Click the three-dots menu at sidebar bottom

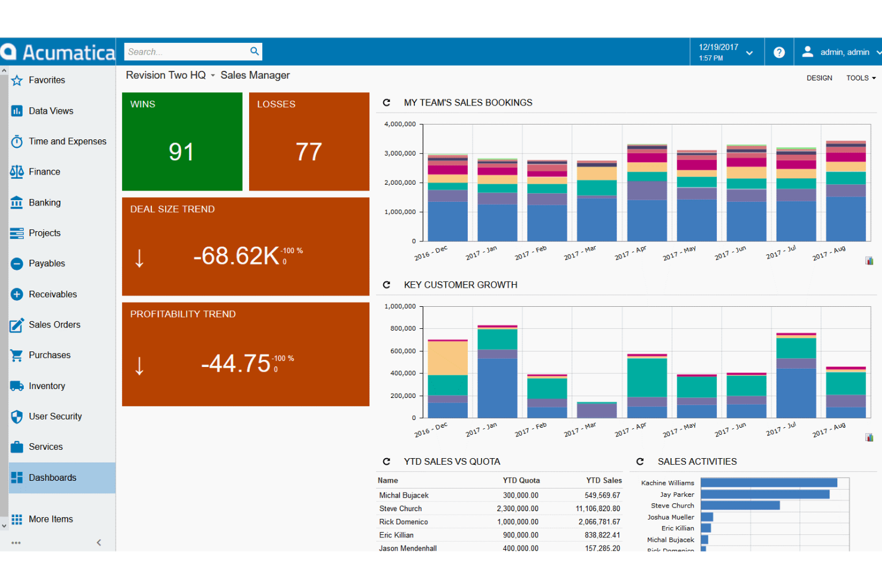[16, 543]
